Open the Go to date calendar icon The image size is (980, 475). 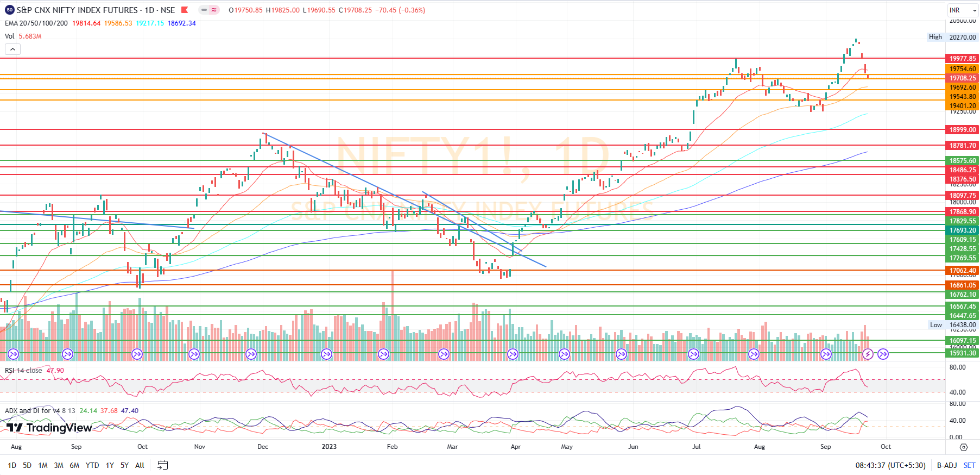pos(163,465)
